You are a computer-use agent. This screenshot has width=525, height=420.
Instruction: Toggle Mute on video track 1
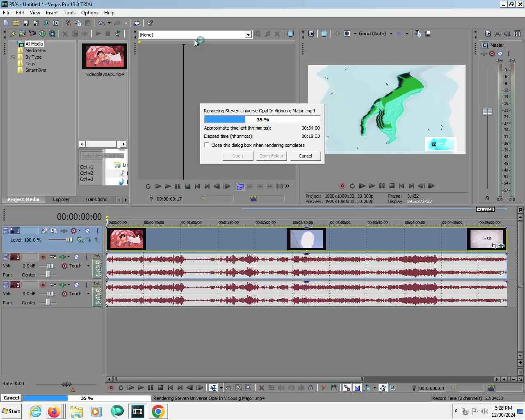[87, 231]
